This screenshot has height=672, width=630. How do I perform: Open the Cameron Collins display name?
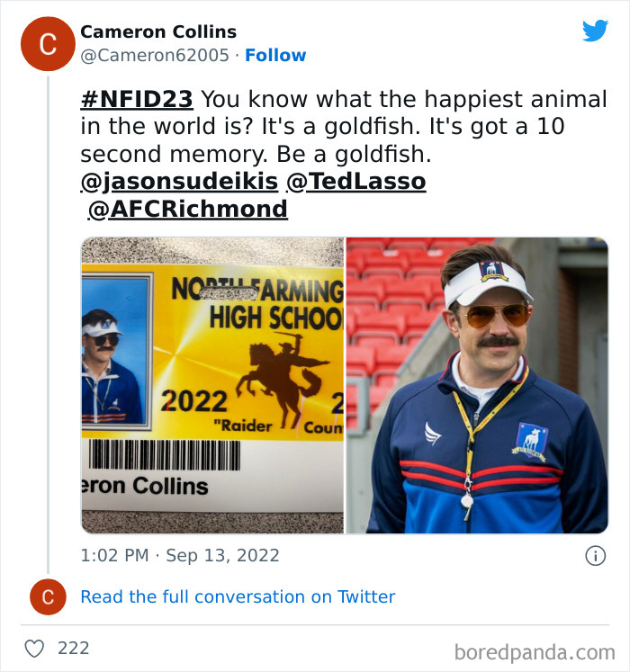pyautogui.click(x=158, y=32)
